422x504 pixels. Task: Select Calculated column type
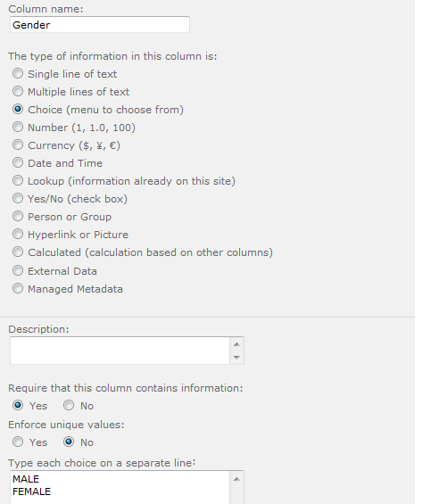(18, 252)
